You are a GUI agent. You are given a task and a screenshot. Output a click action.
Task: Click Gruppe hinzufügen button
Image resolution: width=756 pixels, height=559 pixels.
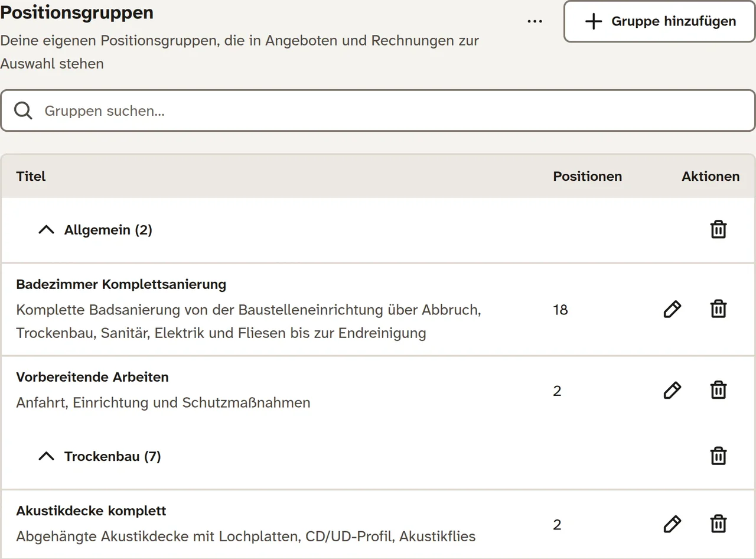click(x=660, y=21)
